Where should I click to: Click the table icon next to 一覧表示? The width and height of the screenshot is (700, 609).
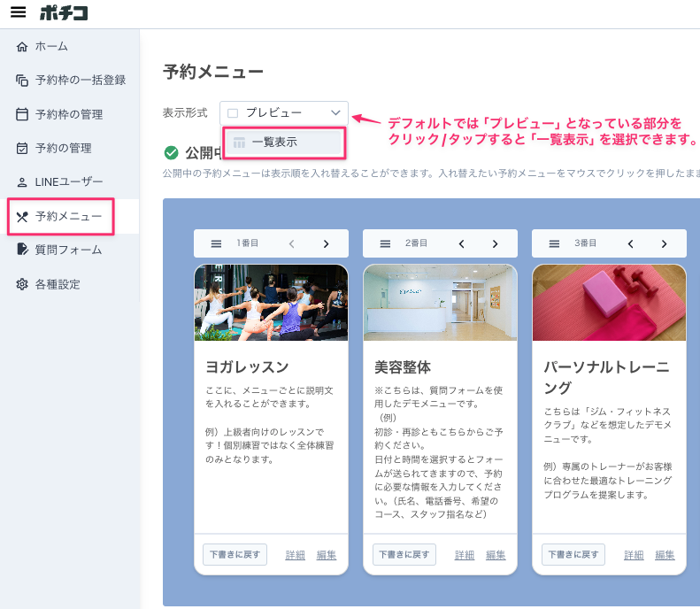239,143
